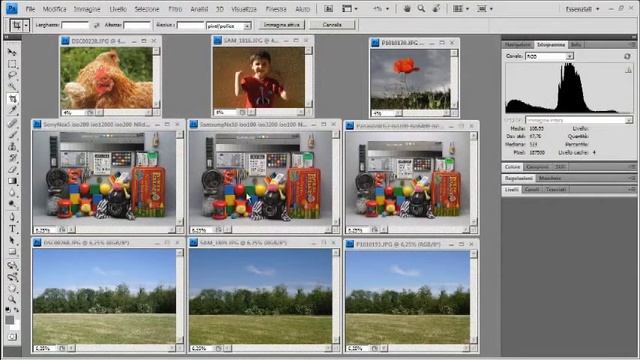Click the chicken photo in DSC00238.JPG window
Screen dimensions: 640x360
point(107,78)
